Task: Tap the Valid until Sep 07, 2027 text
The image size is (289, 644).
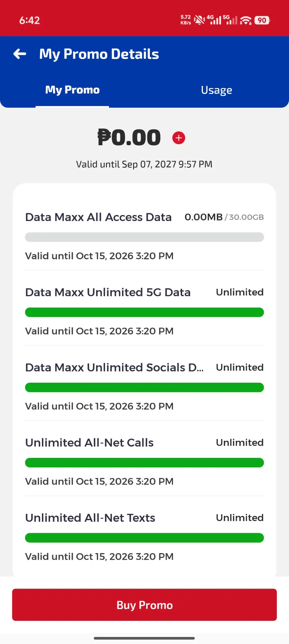Action: pyautogui.click(x=144, y=164)
